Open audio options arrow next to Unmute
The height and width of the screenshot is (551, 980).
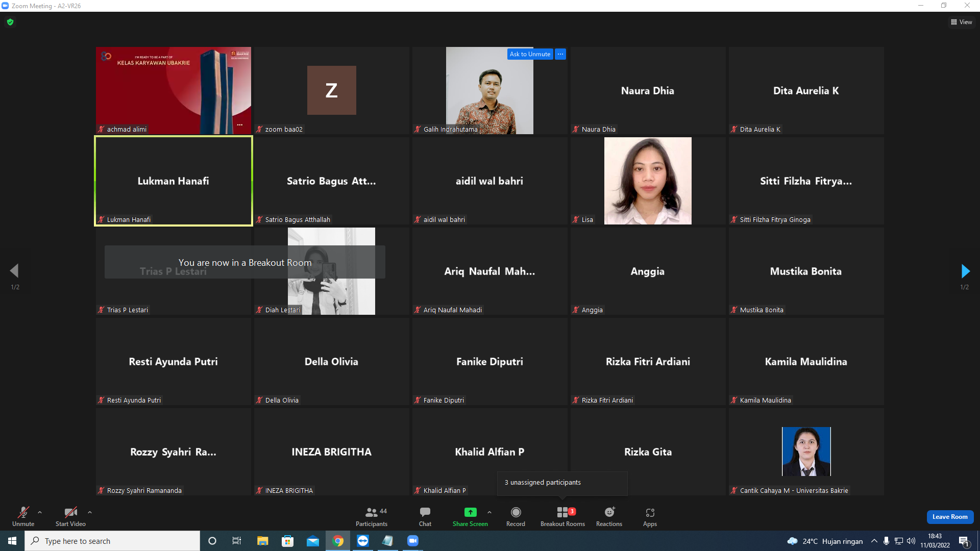point(40,512)
